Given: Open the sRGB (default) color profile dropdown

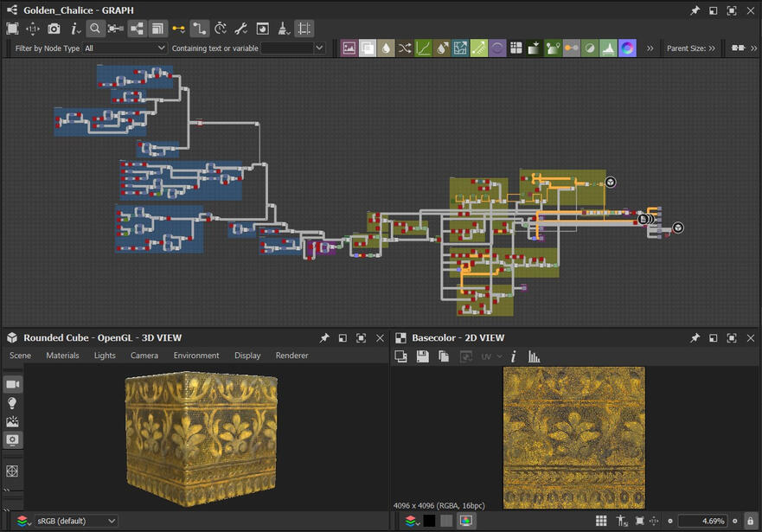Looking at the screenshot, I should coord(76,521).
